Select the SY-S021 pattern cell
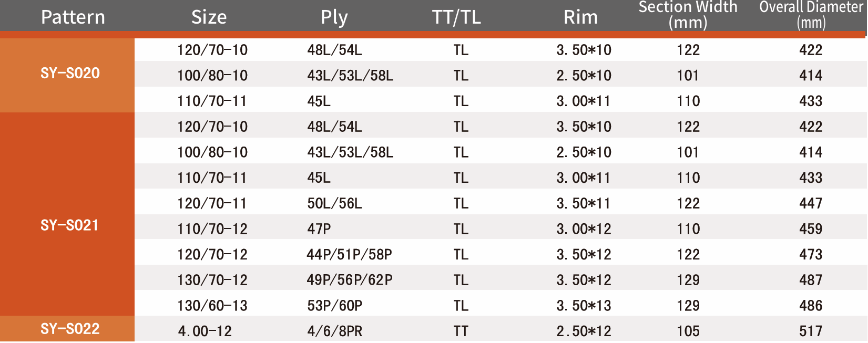 (69, 225)
